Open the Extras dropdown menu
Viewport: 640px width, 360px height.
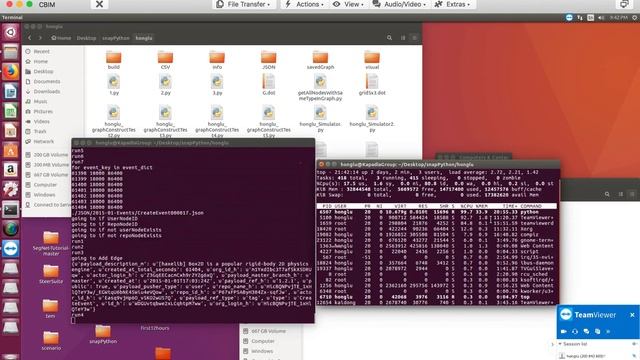452,4
